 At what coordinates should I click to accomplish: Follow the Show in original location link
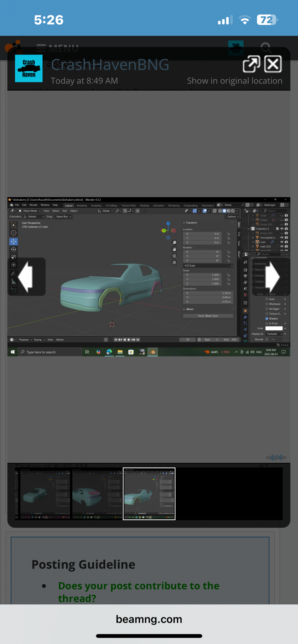[x=234, y=81]
